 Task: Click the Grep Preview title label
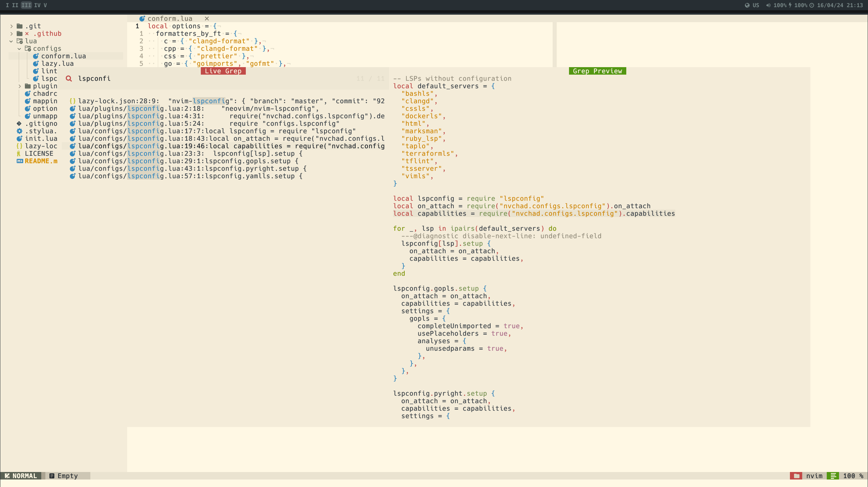[x=597, y=71]
